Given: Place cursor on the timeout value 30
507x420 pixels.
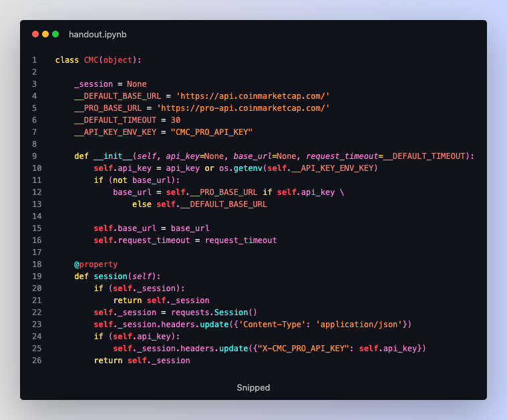Looking at the screenshot, I should (x=176, y=120).
